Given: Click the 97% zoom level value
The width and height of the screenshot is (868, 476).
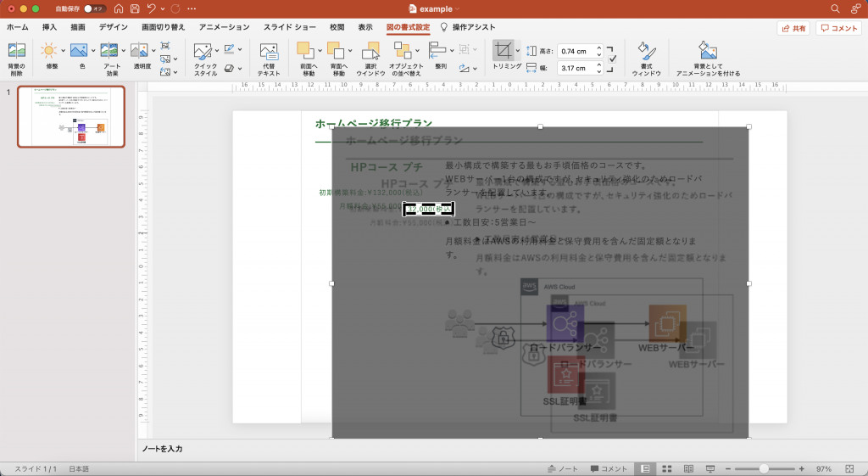Looking at the screenshot, I should coord(824,469).
